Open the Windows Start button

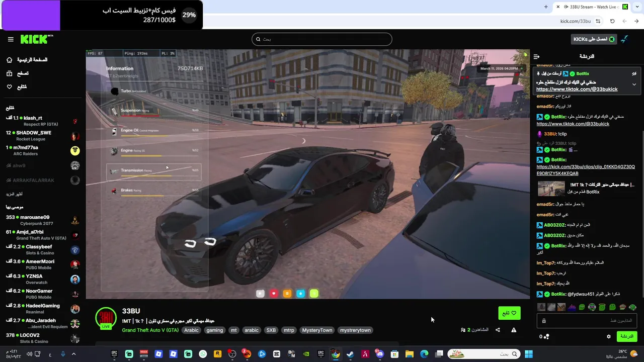pos(529,354)
